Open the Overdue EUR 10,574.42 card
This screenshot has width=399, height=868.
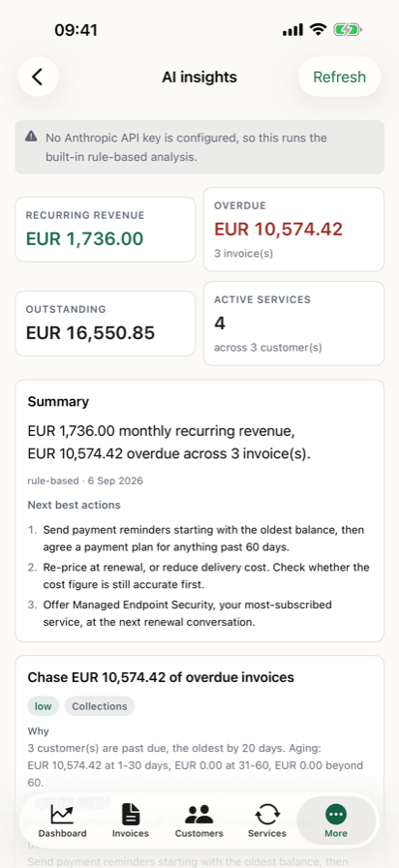[x=293, y=230]
